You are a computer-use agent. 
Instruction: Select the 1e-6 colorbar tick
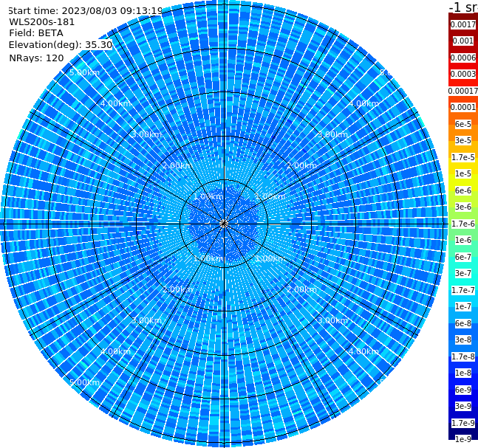(x=463, y=240)
